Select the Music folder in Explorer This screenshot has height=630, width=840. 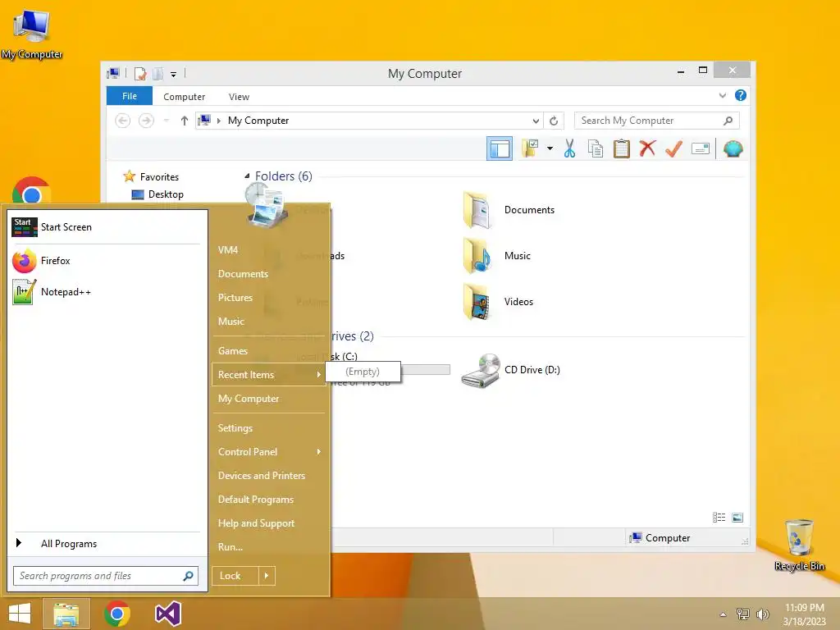tap(497, 256)
